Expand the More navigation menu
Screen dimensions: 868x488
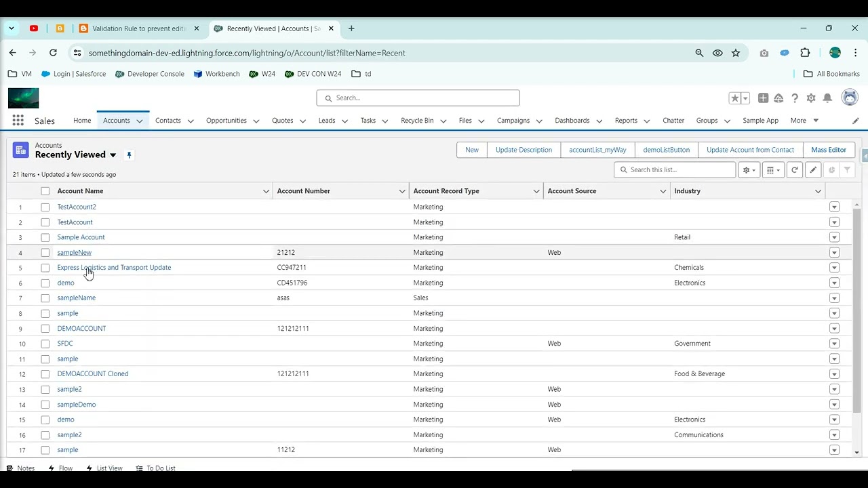point(804,121)
